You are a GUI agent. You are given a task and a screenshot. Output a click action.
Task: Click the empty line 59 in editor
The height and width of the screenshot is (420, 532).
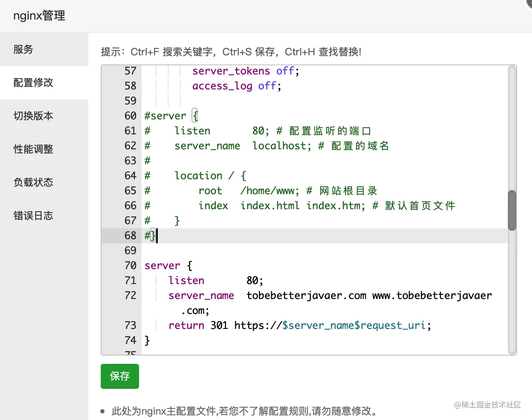point(325,101)
